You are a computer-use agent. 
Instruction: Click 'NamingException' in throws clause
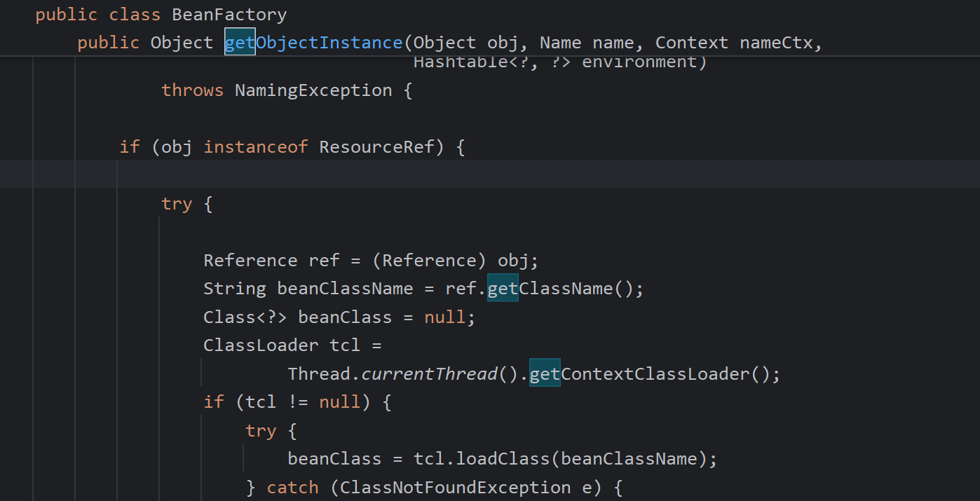coord(313,90)
